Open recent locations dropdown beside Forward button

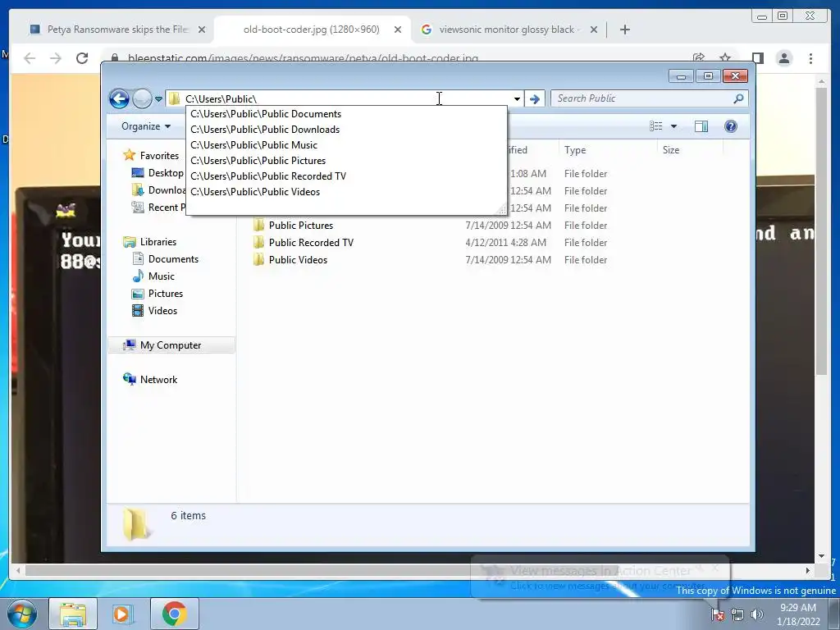(158, 99)
